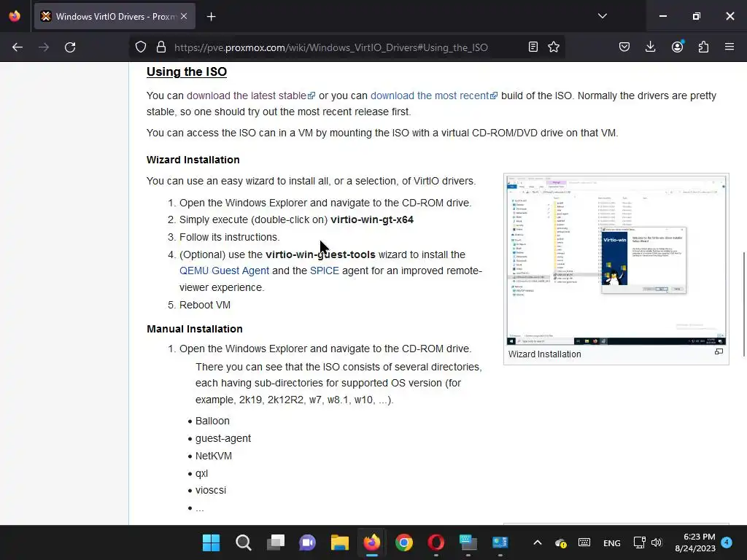The image size is (747, 560).
Task: Open taskbar Search
Action: (x=244, y=542)
